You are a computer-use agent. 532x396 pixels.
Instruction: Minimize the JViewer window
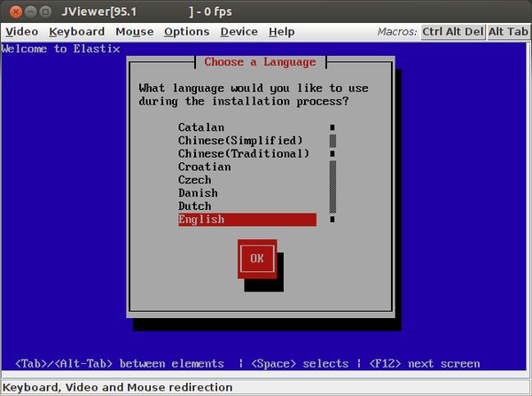[30, 12]
